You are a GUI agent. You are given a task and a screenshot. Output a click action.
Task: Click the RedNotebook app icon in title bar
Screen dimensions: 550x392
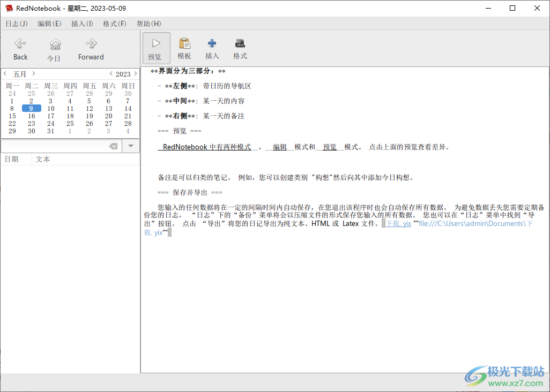click(9, 8)
